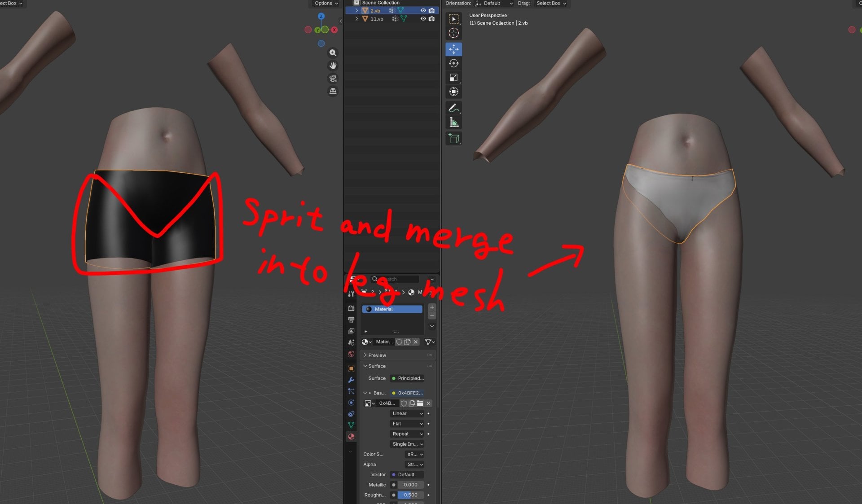The width and height of the screenshot is (862, 504).
Task: Click the Linear interpolation animate dot
Action: 428,414
